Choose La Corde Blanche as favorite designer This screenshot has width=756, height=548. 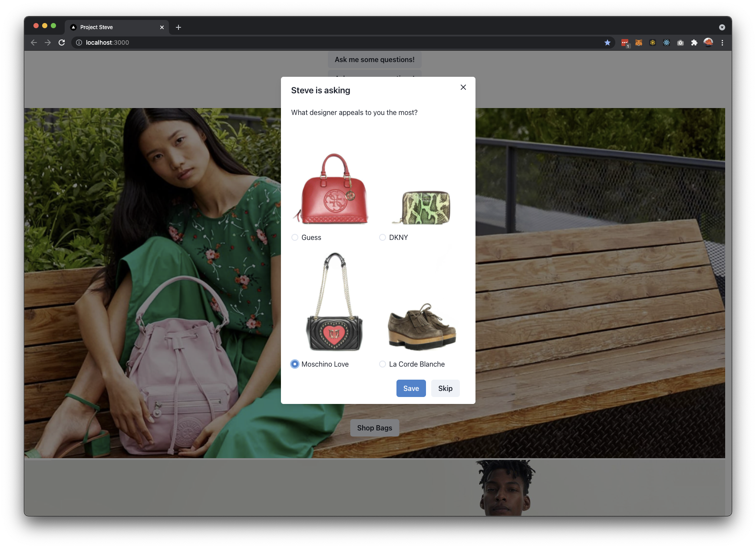pos(382,364)
